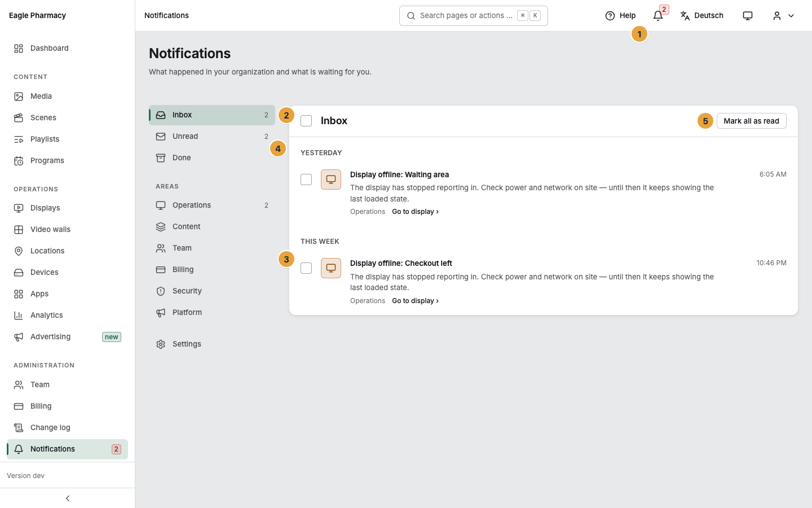Open Video walls page
This screenshot has height=508, width=812.
pyautogui.click(x=67, y=230)
